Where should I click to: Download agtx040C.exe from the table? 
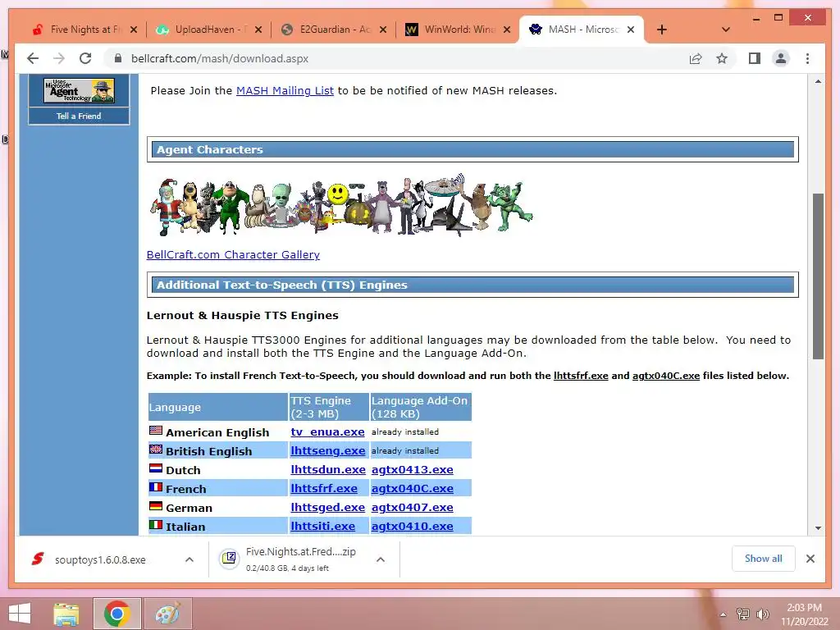412,488
